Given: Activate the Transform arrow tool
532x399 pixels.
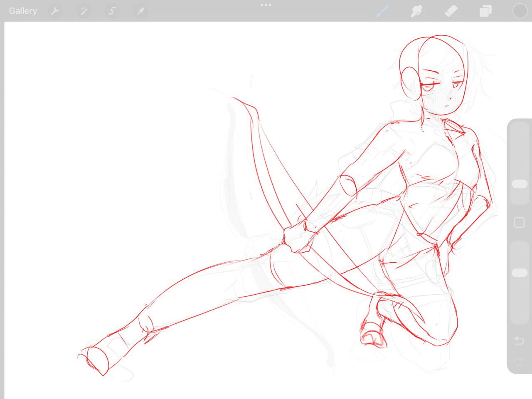Looking at the screenshot, I should coord(140,11).
